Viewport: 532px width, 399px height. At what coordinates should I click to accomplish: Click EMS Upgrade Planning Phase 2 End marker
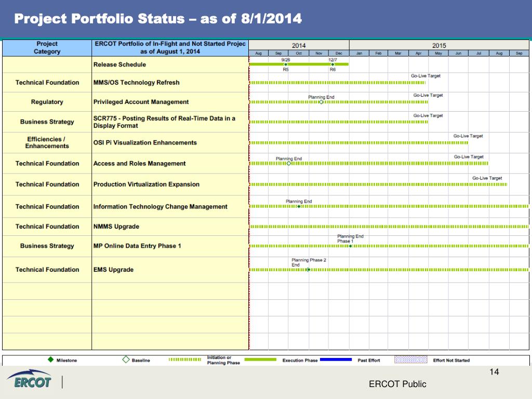click(308, 270)
